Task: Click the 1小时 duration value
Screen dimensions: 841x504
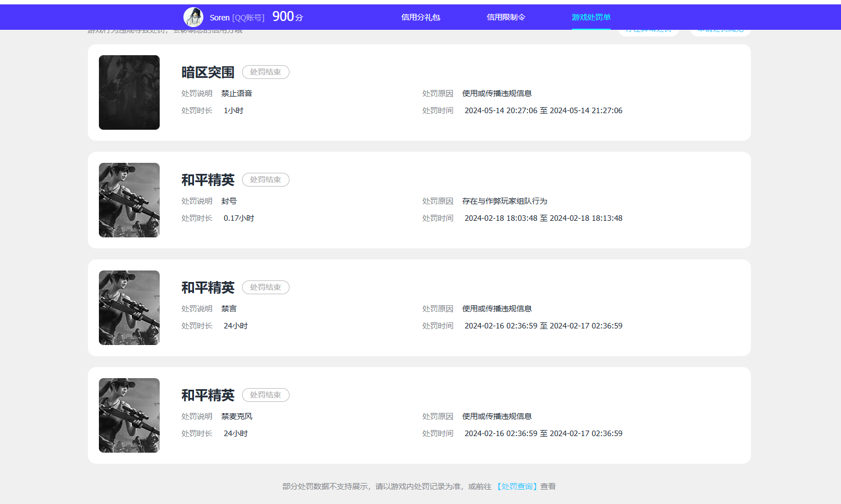Action: [233, 110]
